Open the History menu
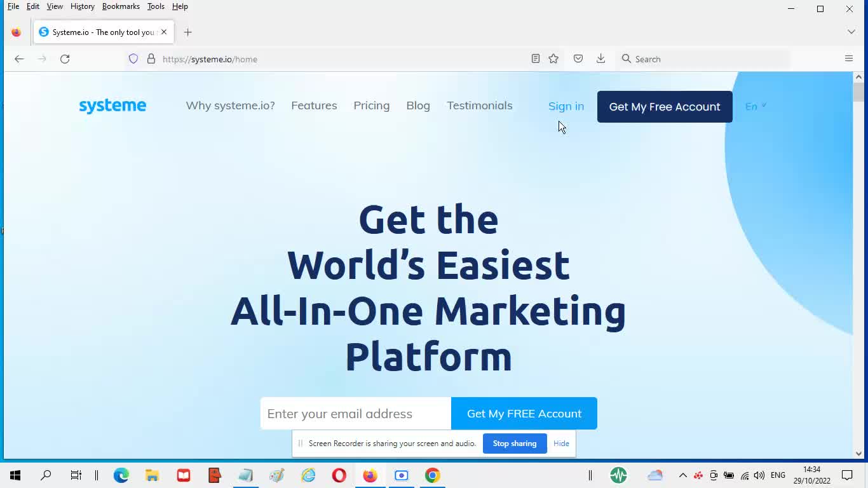The image size is (868, 488). click(83, 6)
